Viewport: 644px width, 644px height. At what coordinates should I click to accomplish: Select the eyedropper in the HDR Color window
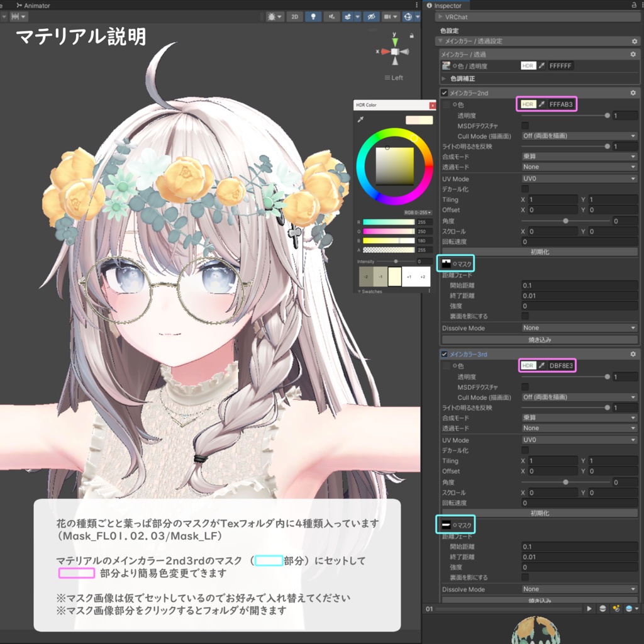pos(360,119)
